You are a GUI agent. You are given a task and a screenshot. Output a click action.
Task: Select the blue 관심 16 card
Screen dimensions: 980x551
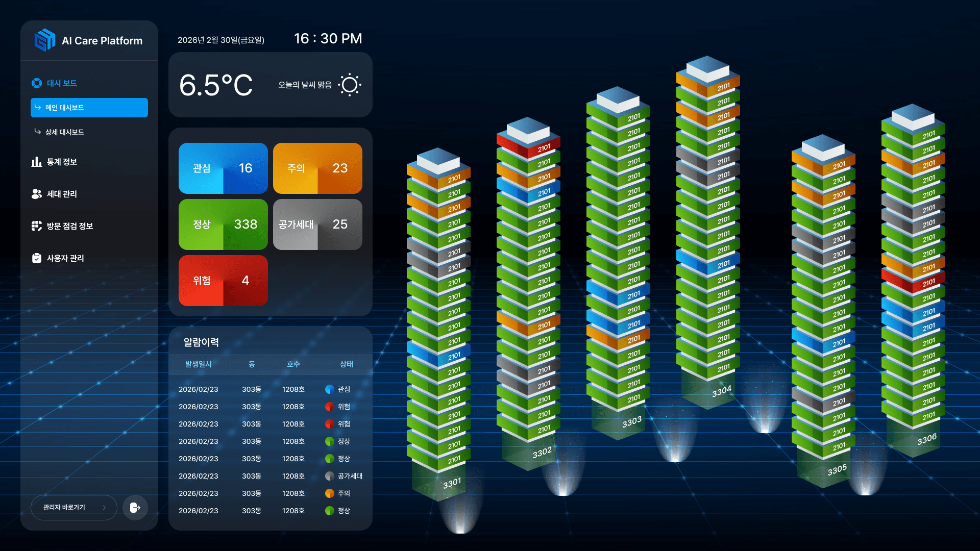(x=223, y=168)
